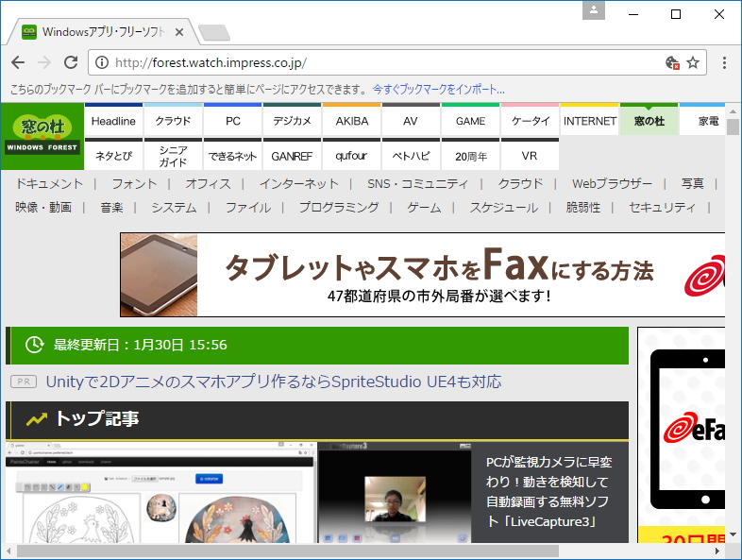Go back with the browser back arrow

[18, 62]
